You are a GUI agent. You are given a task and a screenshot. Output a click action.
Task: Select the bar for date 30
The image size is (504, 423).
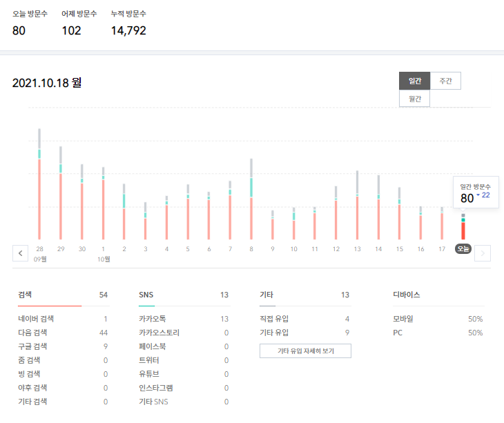tap(82, 201)
